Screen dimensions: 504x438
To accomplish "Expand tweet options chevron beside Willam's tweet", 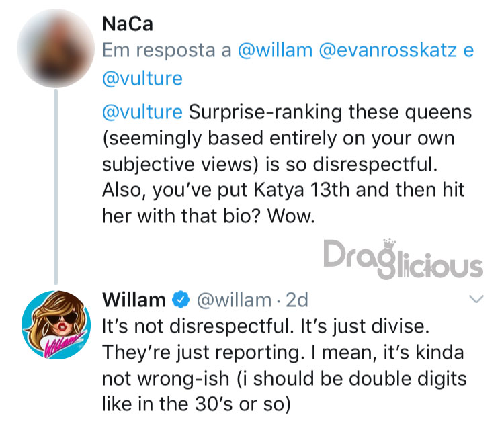I will point(476,299).
